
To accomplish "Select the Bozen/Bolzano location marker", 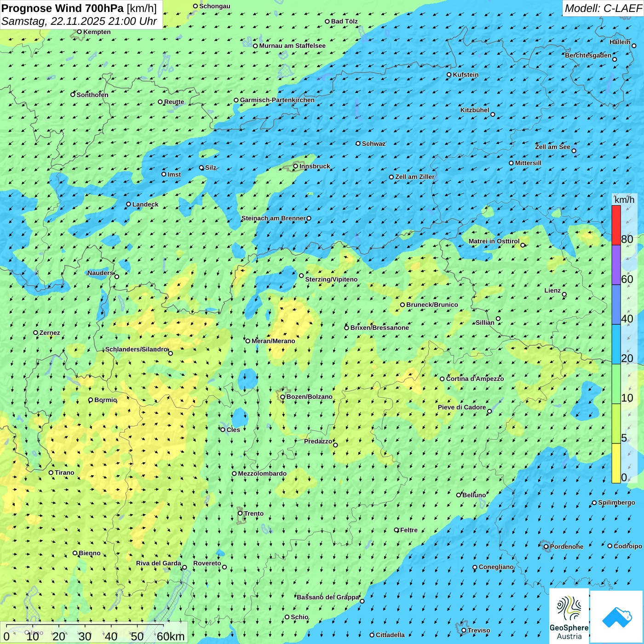I will pos(282,397).
